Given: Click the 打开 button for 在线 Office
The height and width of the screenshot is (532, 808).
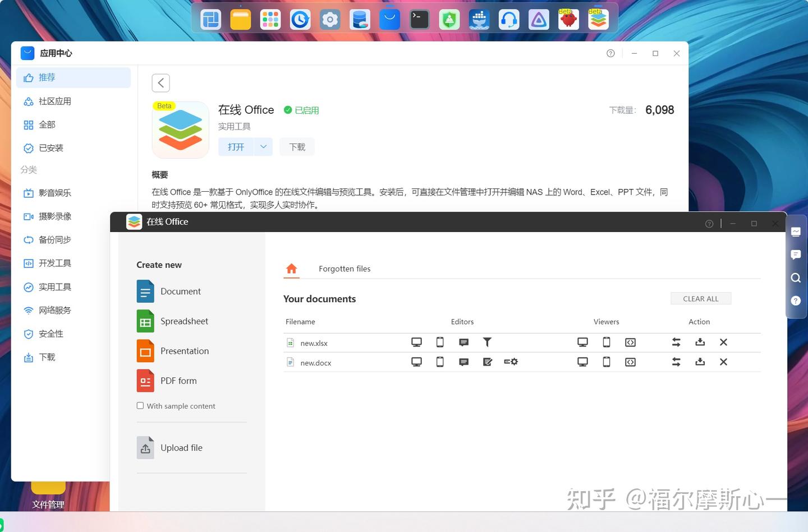Looking at the screenshot, I should (x=236, y=146).
